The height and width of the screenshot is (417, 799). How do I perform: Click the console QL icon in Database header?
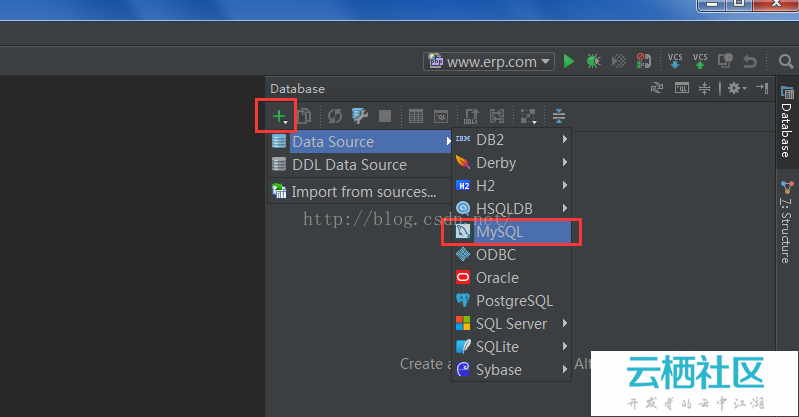coord(681,88)
